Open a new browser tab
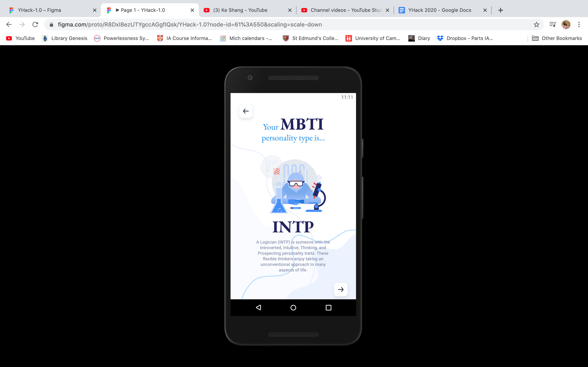 click(500, 10)
